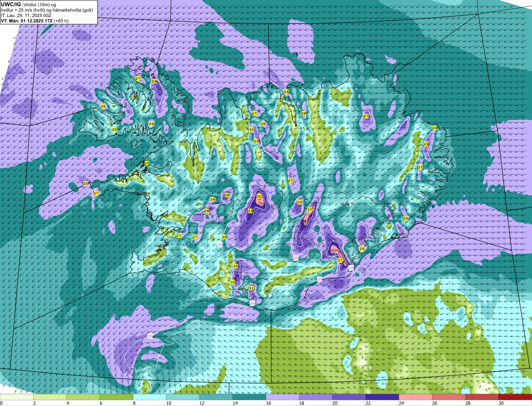The image size is (532, 406).
Task: Click the legend scale value 18
Action: click(301, 403)
